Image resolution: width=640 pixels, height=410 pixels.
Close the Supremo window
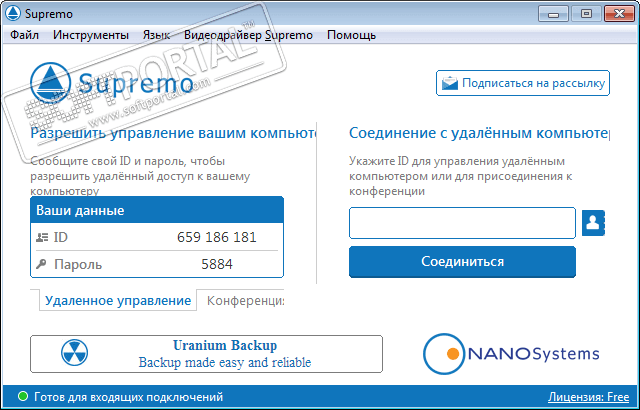coord(619,14)
